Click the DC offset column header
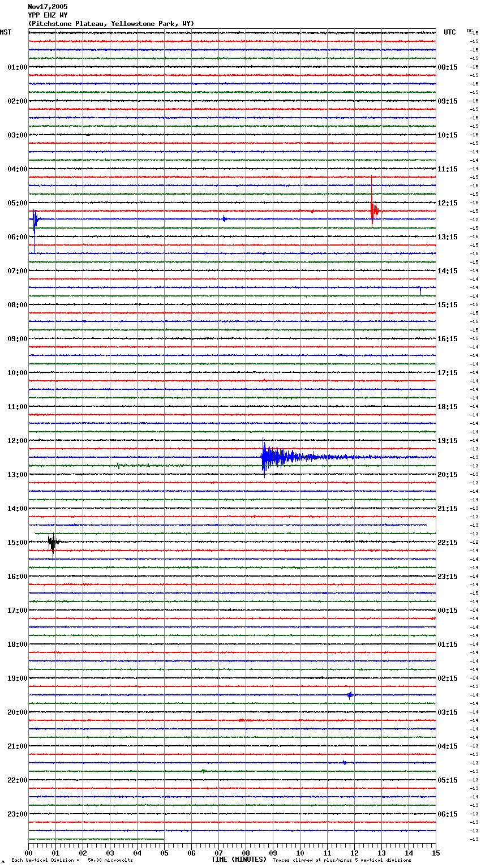481x868 pixels. (x=470, y=31)
